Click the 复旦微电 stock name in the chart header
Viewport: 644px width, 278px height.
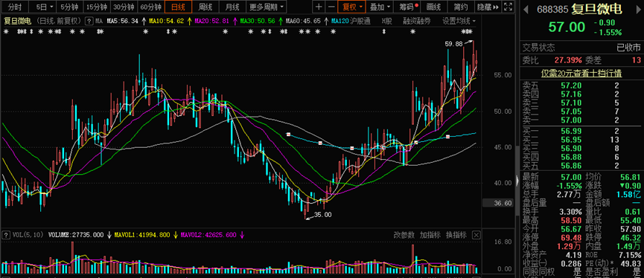tap(18, 21)
